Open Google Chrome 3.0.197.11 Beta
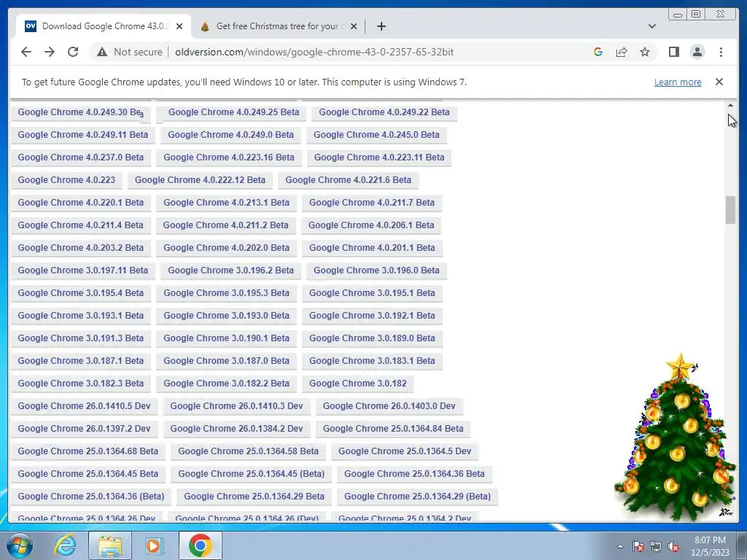The image size is (747, 560). (x=83, y=271)
